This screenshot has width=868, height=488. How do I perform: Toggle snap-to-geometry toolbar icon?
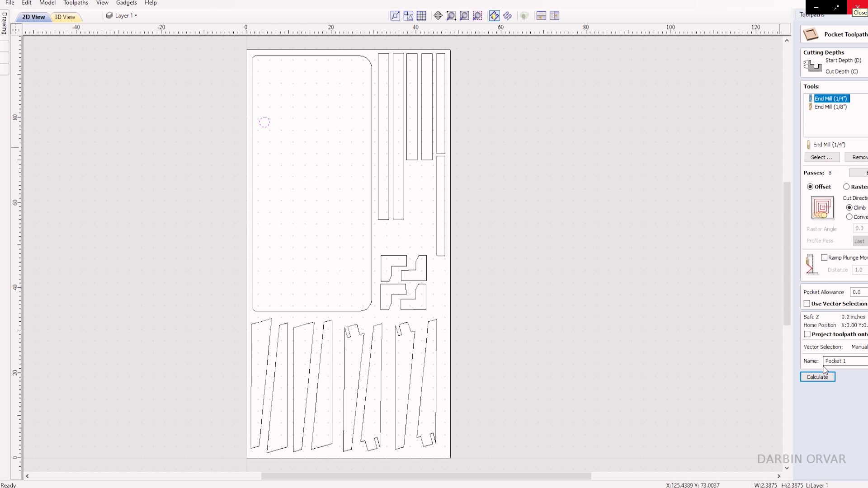408,16
